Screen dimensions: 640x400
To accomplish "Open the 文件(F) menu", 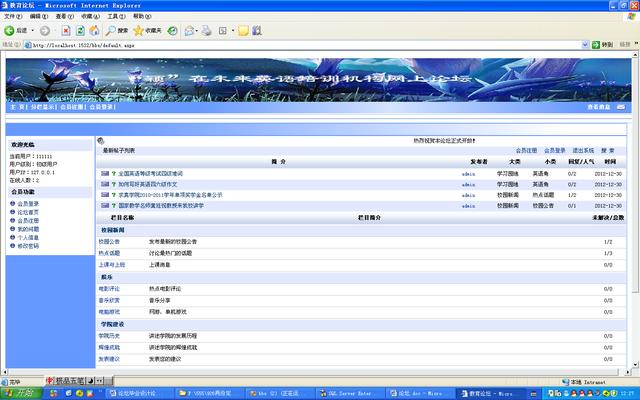I will [x=13, y=16].
